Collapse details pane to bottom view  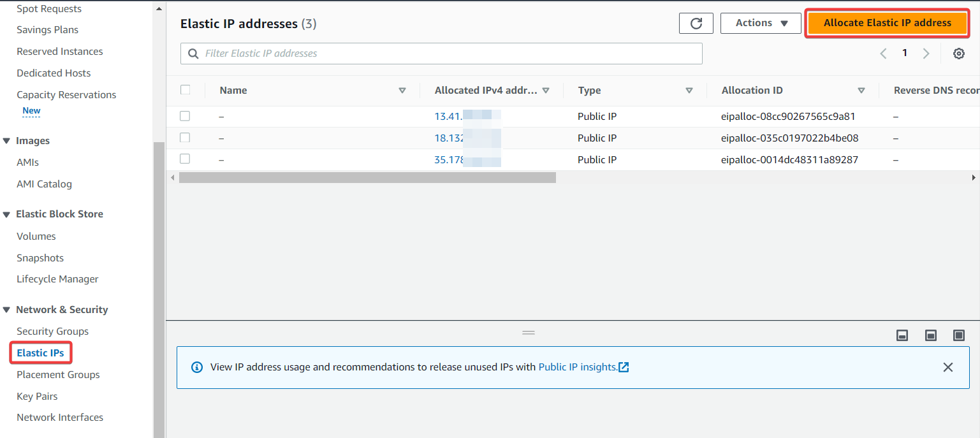[902, 335]
